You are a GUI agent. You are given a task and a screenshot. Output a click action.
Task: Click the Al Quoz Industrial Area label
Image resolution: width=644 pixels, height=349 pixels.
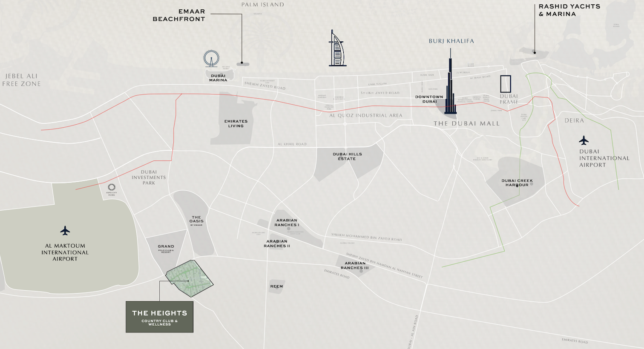(366, 115)
